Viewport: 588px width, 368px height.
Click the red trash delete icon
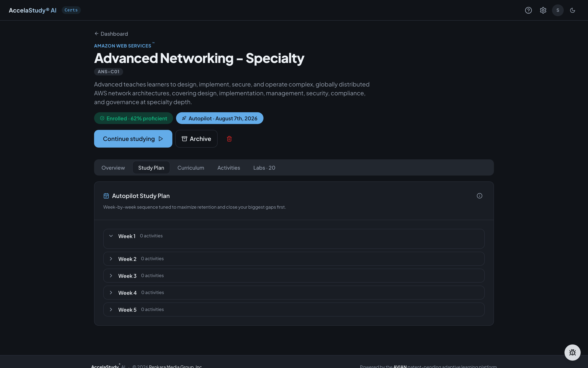click(229, 139)
